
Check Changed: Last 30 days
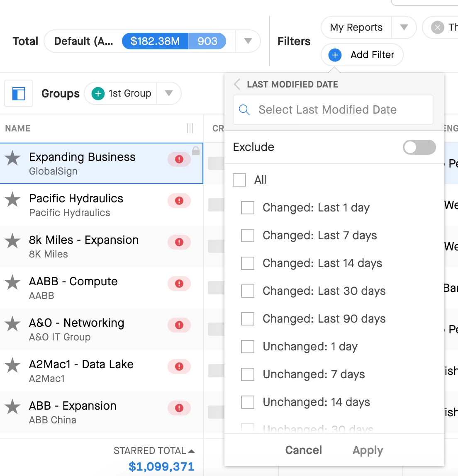click(248, 291)
